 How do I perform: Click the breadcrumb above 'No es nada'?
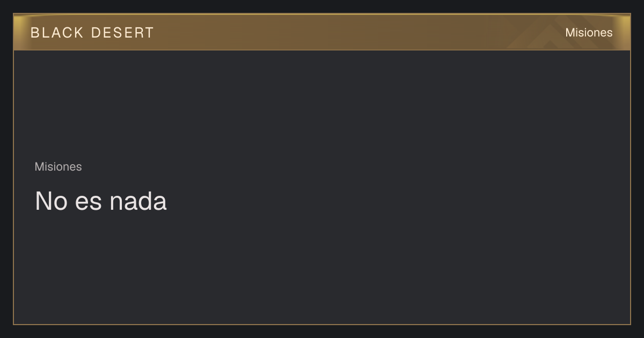point(58,167)
